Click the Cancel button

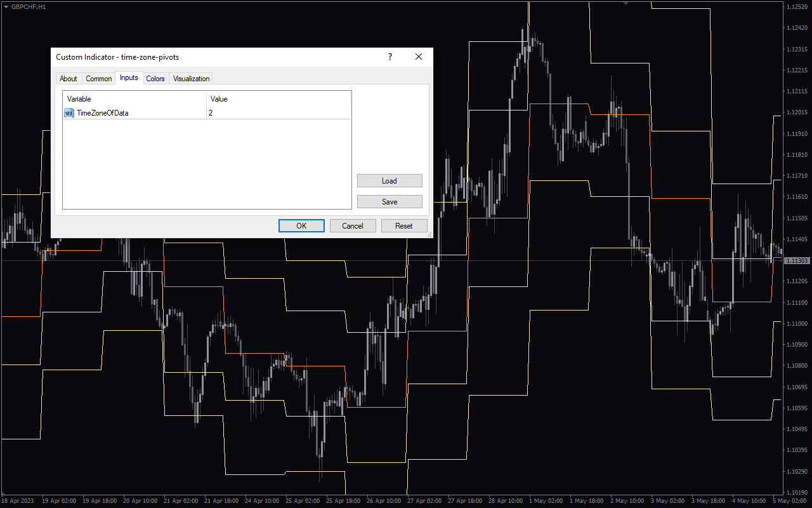point(353,225)
